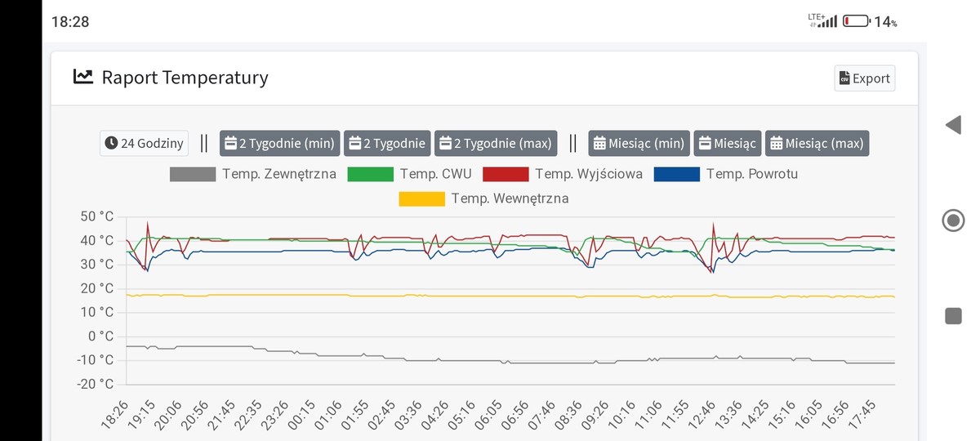This screenshot has height=441, width=980.
Task: Click the 50 °C axis label
Action: (96, 216)
